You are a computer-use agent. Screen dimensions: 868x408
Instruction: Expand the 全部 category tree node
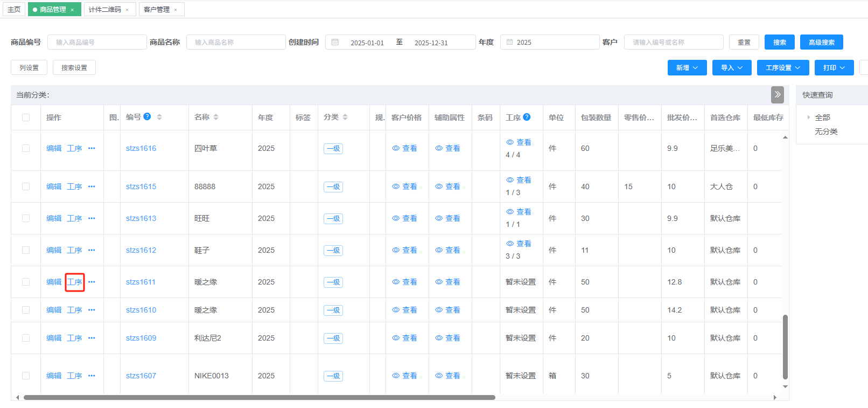tap(808, 117)
